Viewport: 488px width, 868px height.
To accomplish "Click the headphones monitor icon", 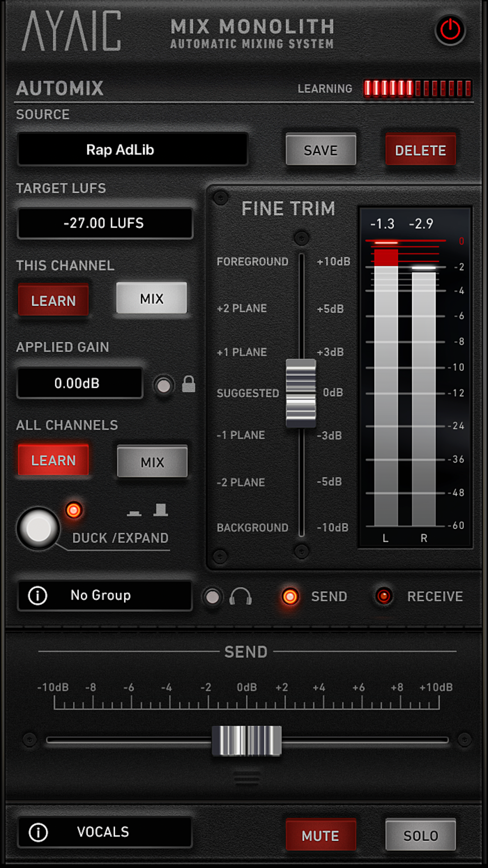I will [x=240, y=596].
